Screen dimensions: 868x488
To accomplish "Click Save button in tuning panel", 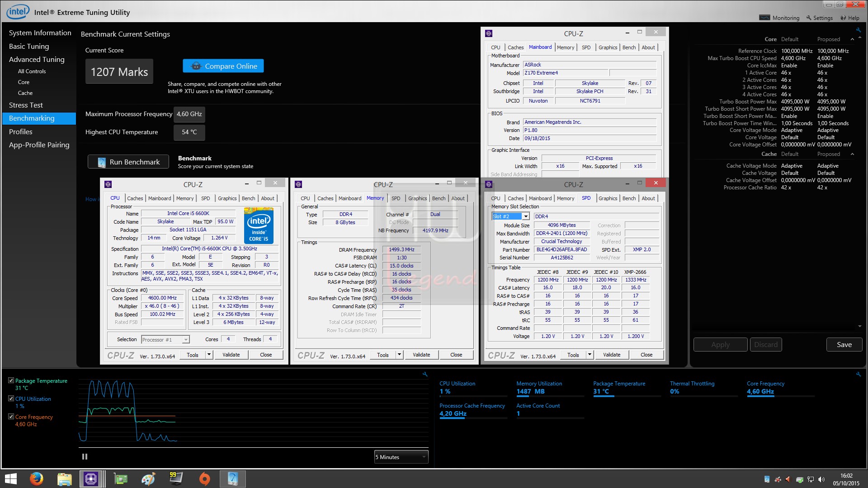I will pos(844,344).
